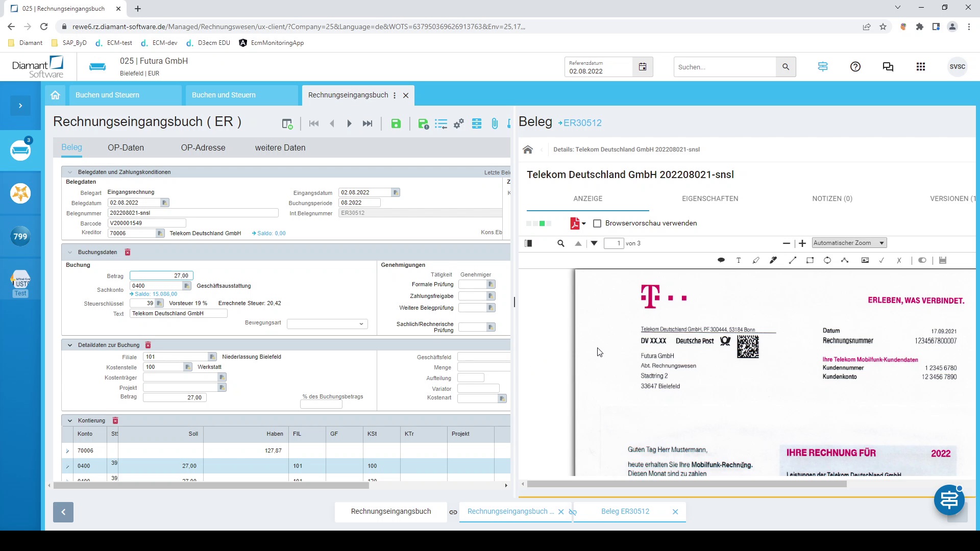
Task: Open the list-with-arrow toolbar icon
Action: pos(441,124)
